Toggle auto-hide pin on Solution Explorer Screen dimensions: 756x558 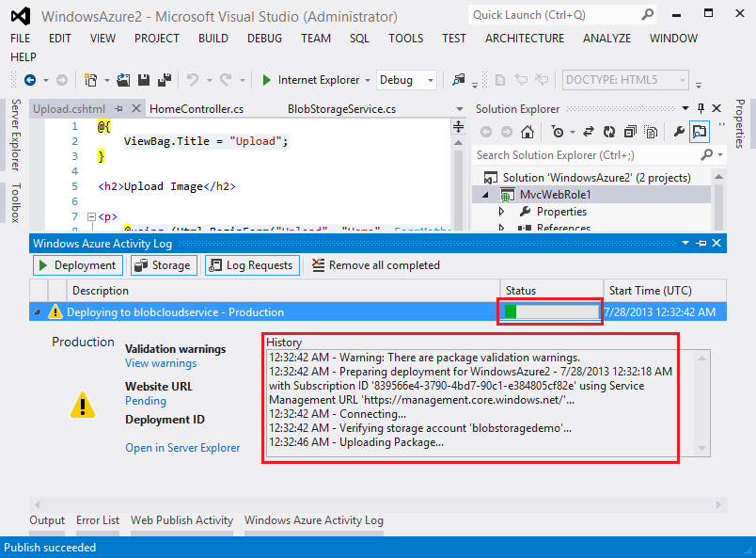coord(701,108)
